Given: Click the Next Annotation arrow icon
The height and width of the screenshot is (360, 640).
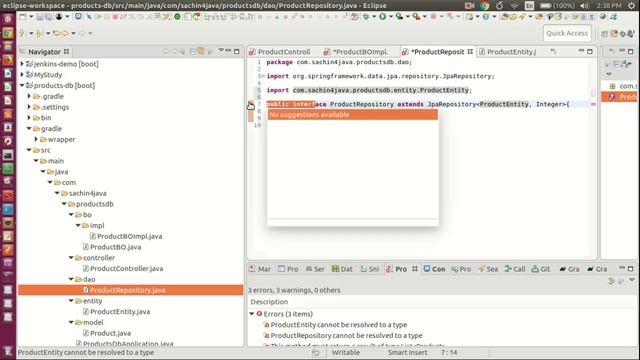Looking at the screenshot, I should point(22,33).
